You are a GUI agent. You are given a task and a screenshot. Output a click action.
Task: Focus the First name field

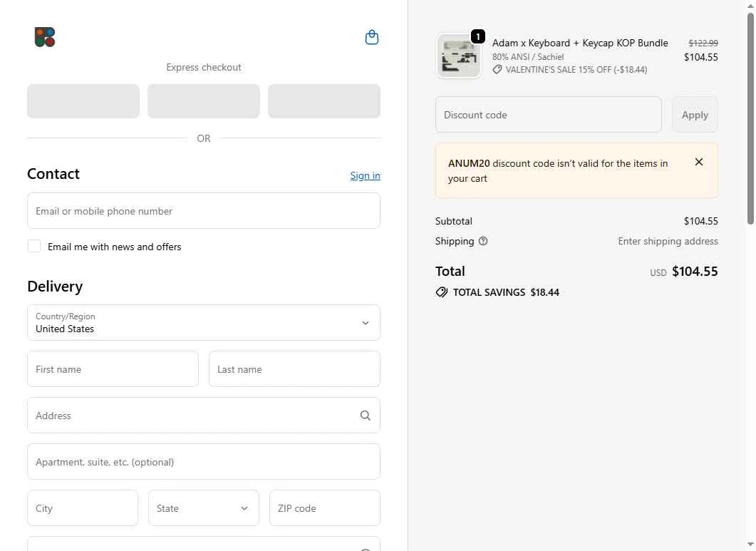click(x=113, y=369)
